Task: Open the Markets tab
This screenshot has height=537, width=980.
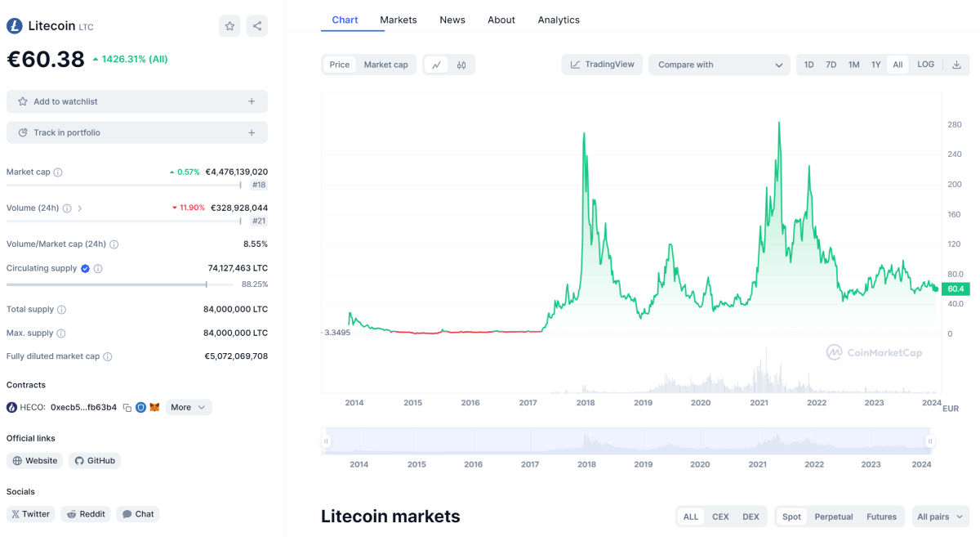Action: [x=399, y=20]
